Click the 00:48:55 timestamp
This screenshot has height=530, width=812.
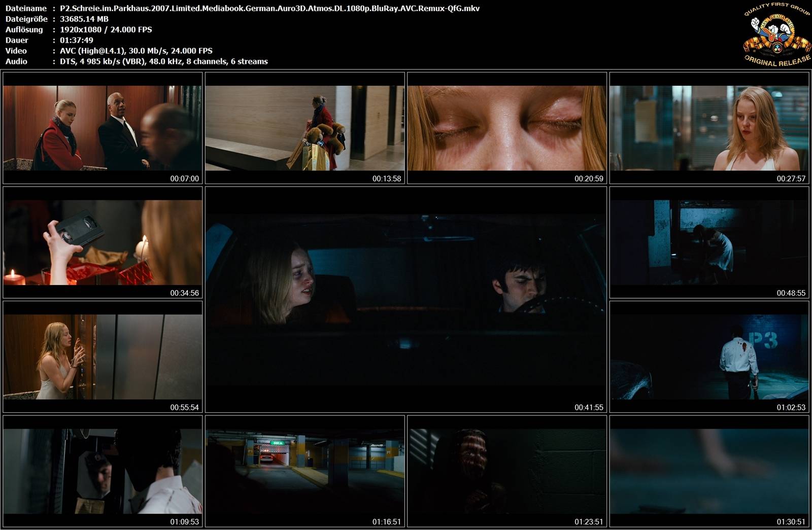point(791,293)
